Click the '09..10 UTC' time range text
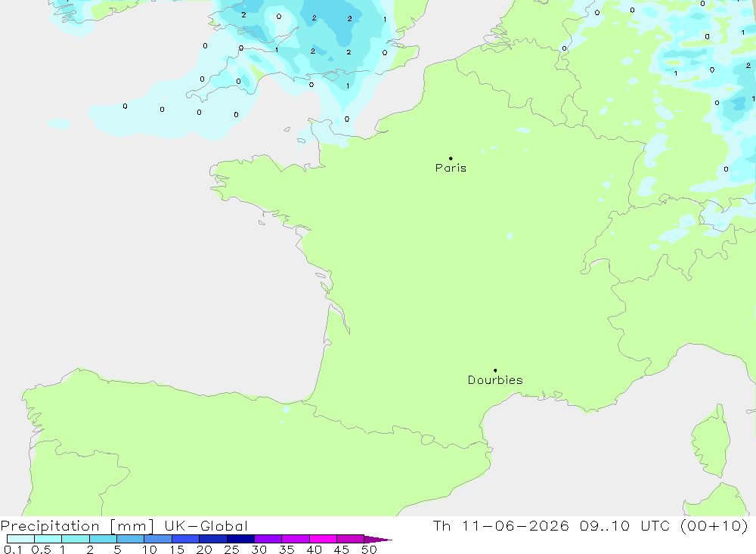Screen dimensions: 756x554 click(625, 525)
